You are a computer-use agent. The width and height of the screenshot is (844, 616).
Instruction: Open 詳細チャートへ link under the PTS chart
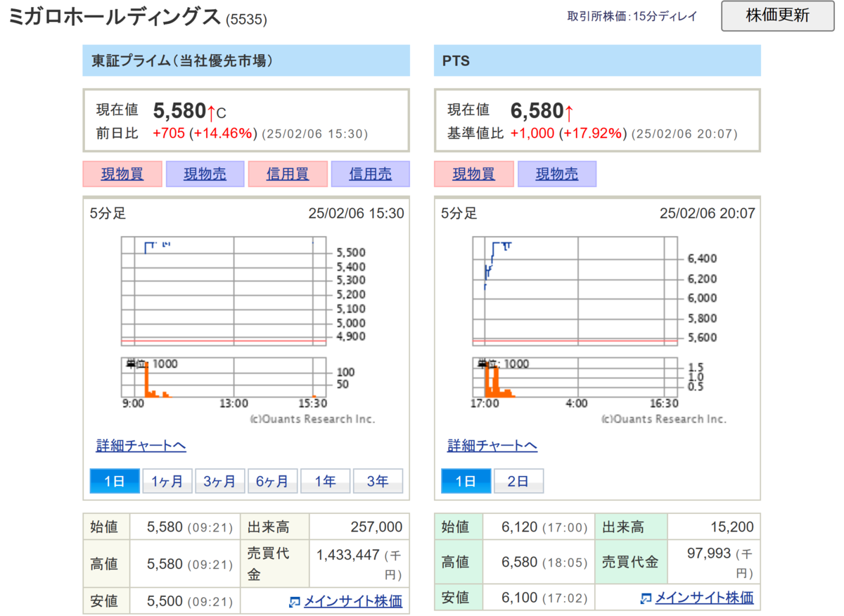(x=492, y=446)
